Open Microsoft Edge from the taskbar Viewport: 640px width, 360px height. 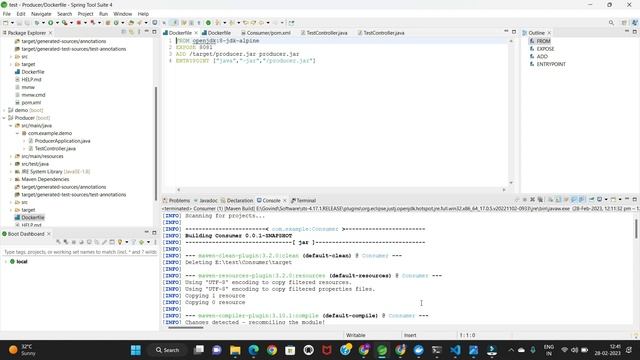pyautogui.click(x=253, y=350)
